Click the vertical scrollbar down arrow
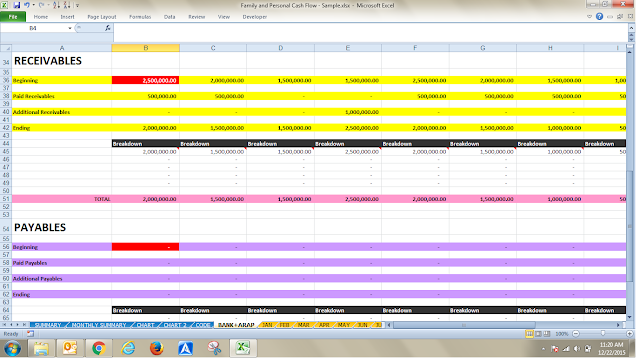This screenshot has width=640, height=363. (630, 317)
